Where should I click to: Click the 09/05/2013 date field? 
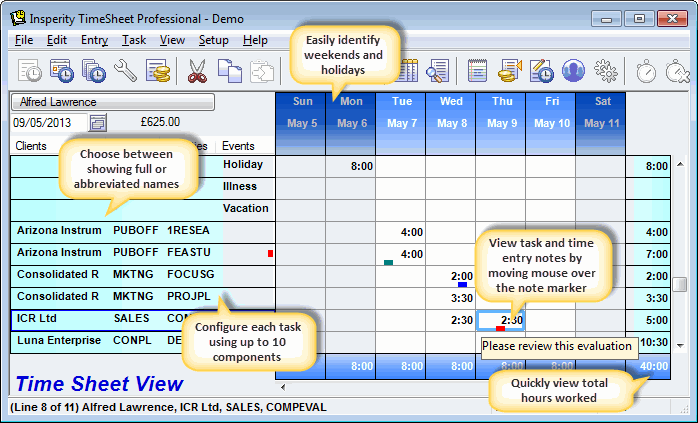point(49,122)
